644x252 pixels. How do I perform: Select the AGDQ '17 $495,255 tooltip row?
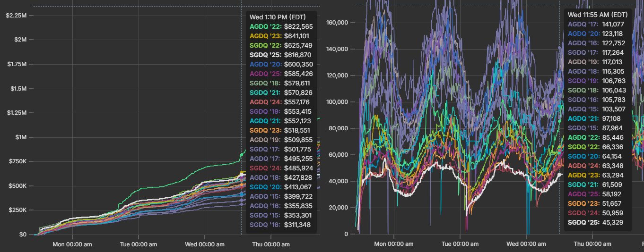pos(281,159)
